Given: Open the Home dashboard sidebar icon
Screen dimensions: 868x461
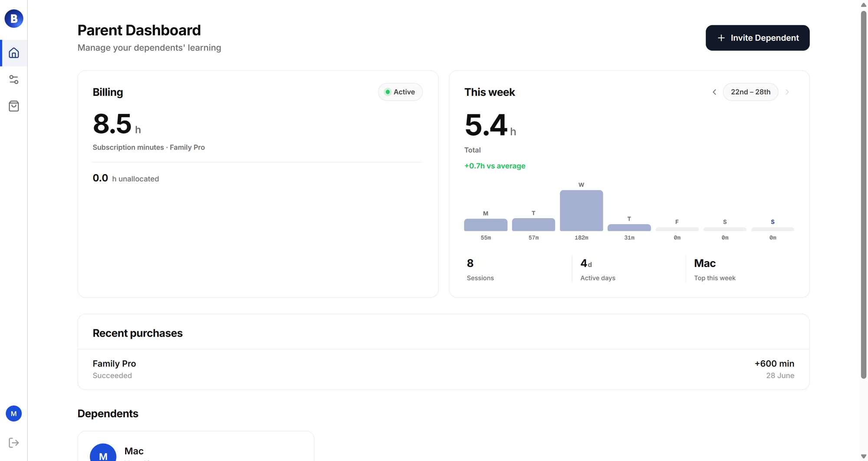Looking at the screenshot, I should tap(14, 53).
